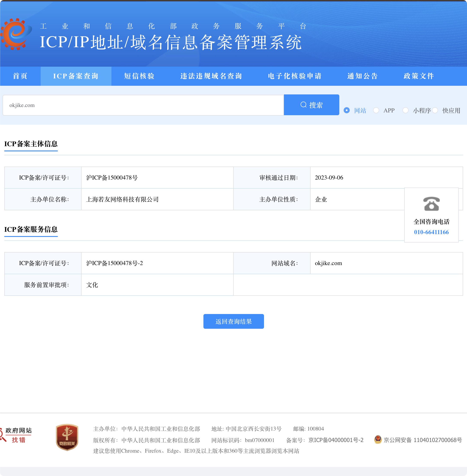Open 违法违规域名查询 tab
Image resolution: width=467 pixels, height=476 pixels.
(x=211, y=76)
